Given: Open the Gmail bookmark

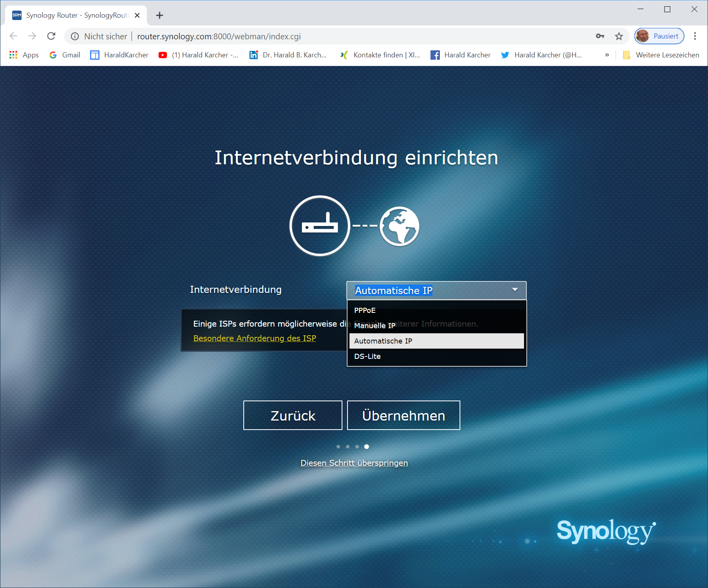Looking at the screenshot, I should [65, 55].
